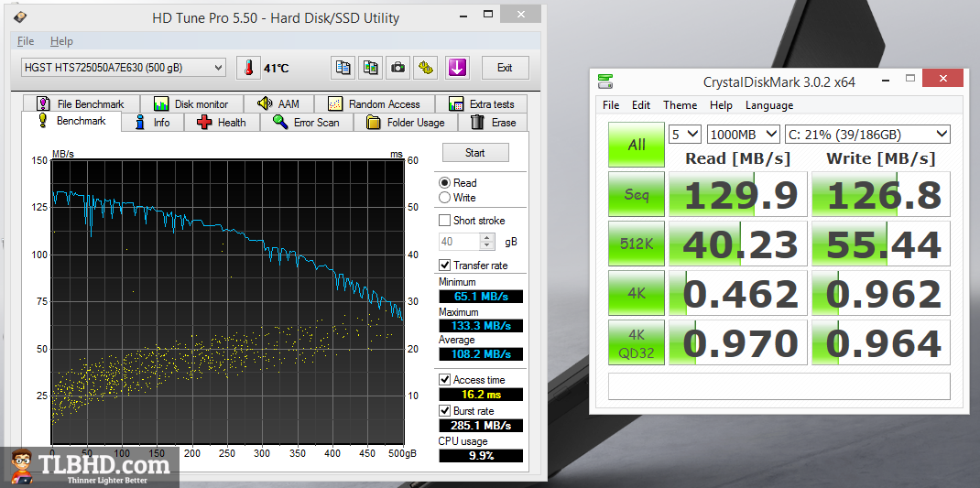Image resolution: width=980 pixels, height=488 pixels.
Task: Switch to the Folder Usage tab
Action: point(406,123)
